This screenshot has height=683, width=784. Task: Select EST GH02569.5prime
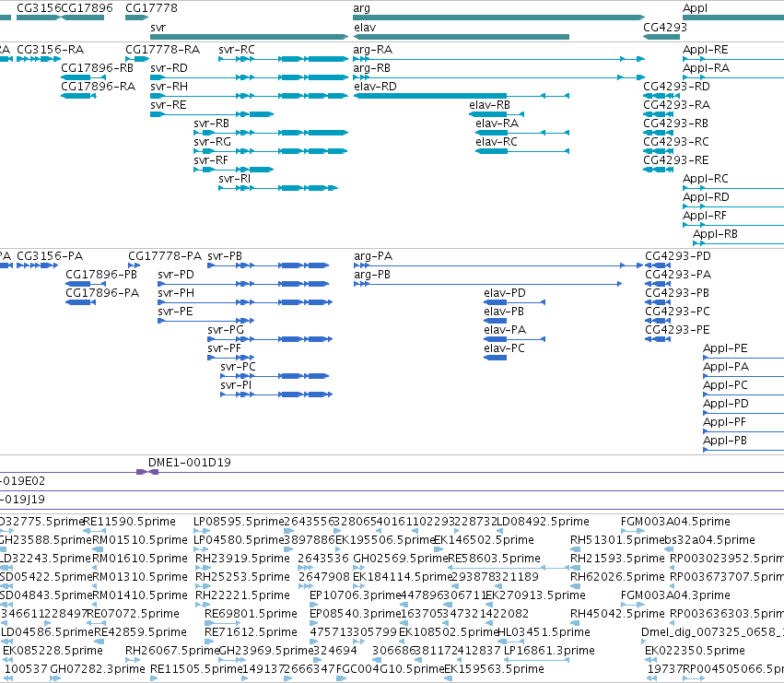click(x=358, y=568)
